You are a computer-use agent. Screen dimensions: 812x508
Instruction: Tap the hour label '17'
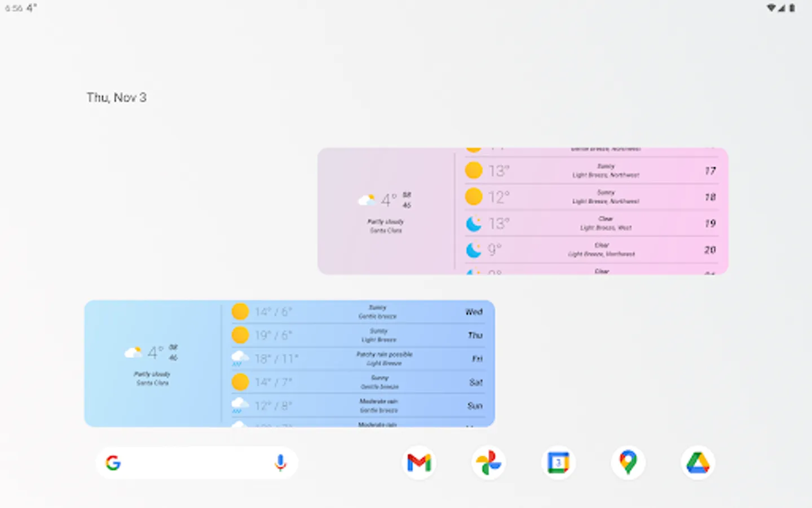[x=710, y=170]
